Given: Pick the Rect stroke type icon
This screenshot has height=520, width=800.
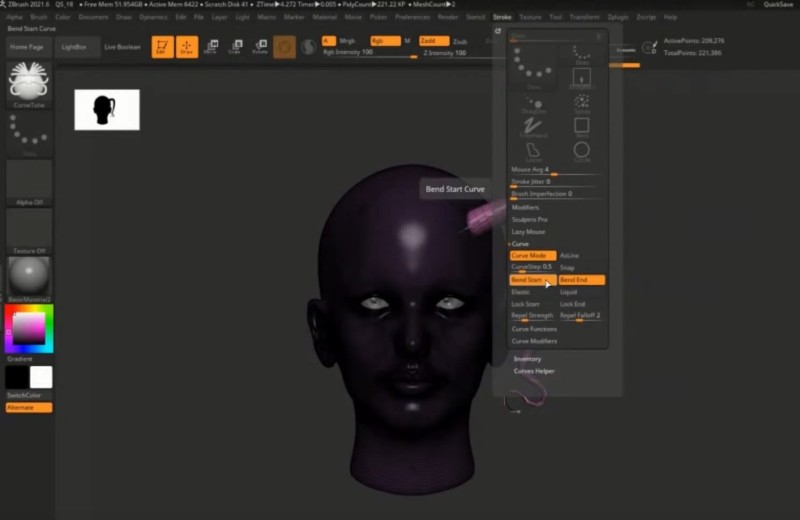Looking at the screenshot, I should [x=581, y=127].
